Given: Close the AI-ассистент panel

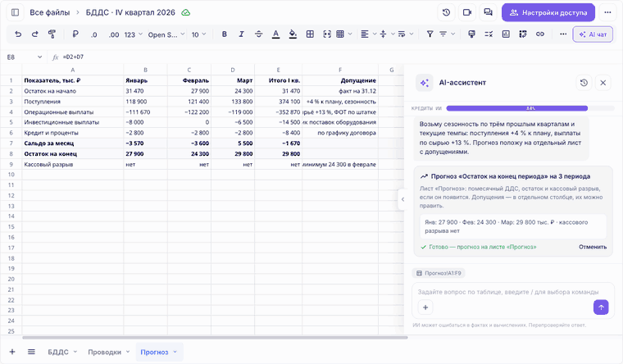Looking at the screenshot, I should pos(603,83).
